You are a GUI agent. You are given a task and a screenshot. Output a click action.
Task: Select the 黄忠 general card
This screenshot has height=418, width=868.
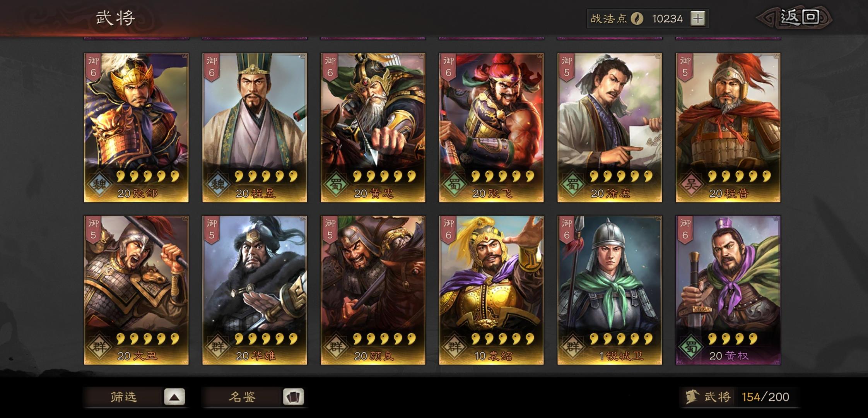click(373, 128)
